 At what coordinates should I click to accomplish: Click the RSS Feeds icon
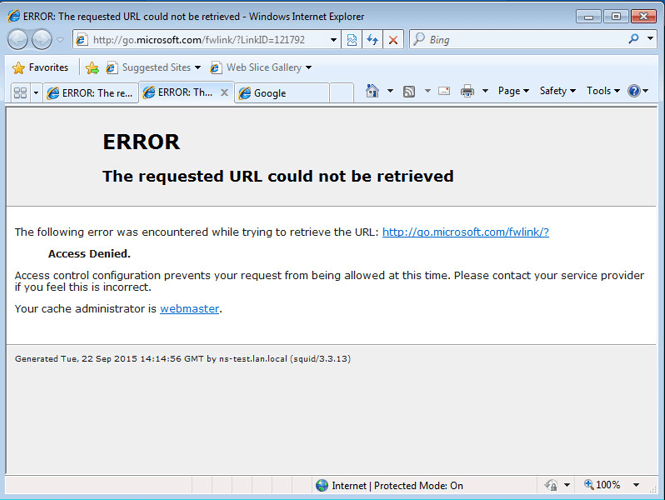[409, 91]
